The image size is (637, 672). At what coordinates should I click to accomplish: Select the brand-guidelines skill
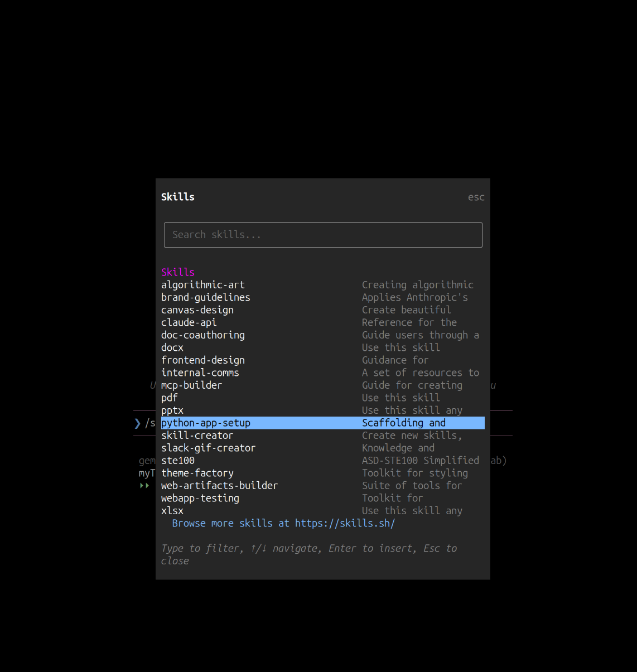pos(323,297)
